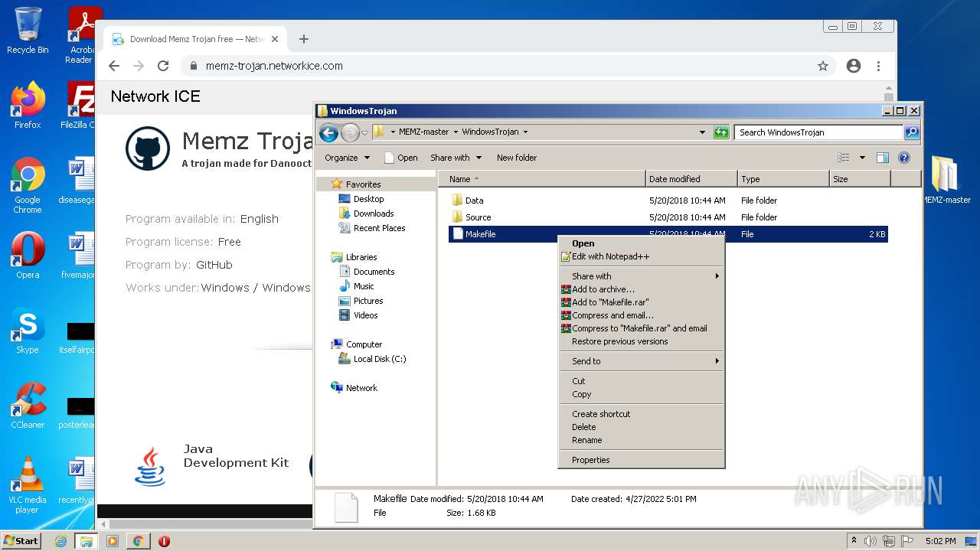Image resolution: width=980 pixels, height=551 pixels.
Task: Choose Add to "Makefile.rar"
Action: pyautogui.click(x=642, y=302)
